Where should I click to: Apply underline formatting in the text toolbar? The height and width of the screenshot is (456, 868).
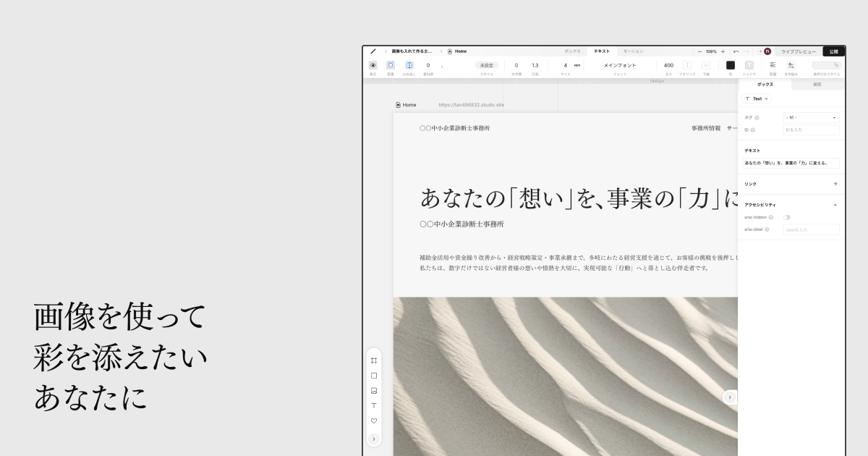[x=705, y=64]
